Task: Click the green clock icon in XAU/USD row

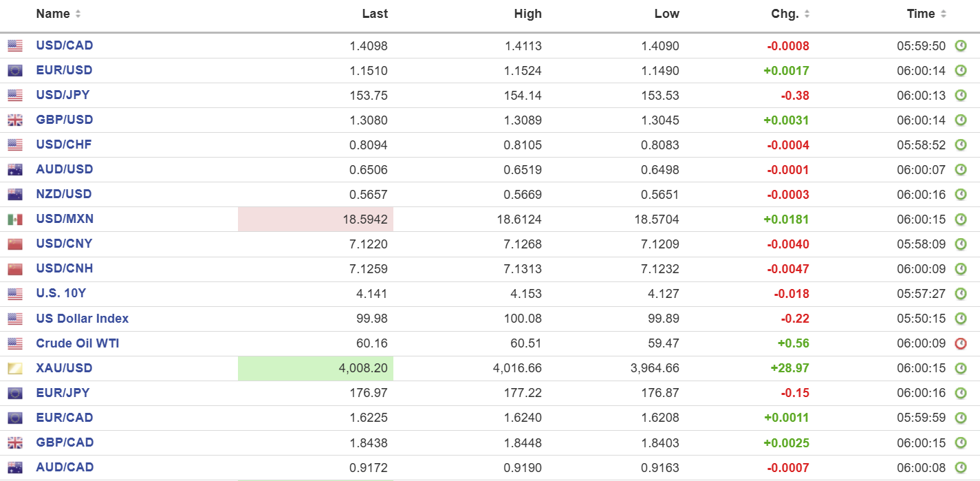Action: coord(961,368)
